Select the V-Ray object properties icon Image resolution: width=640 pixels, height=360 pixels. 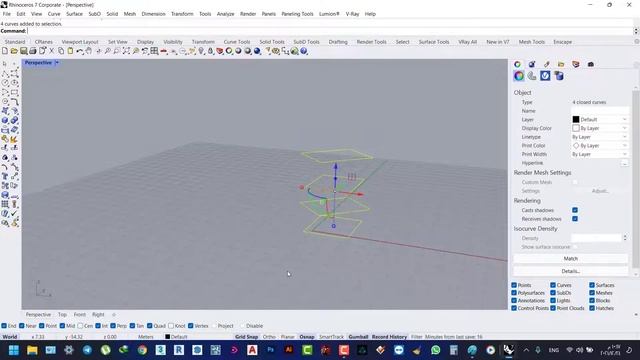pos(545,76)
